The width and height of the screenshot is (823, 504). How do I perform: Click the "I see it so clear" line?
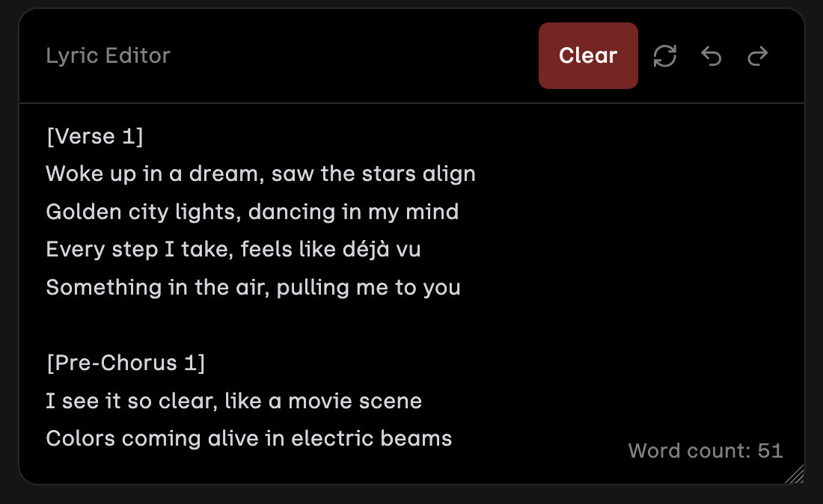(233, 401)
